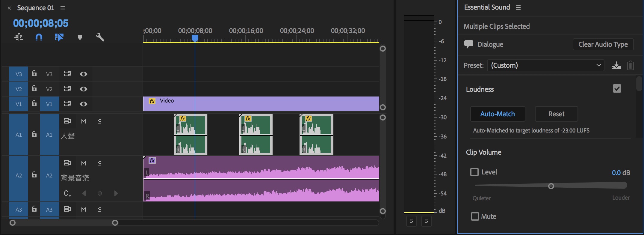
Task: Hide the V3 track output eye
Action: click(84, 74)
